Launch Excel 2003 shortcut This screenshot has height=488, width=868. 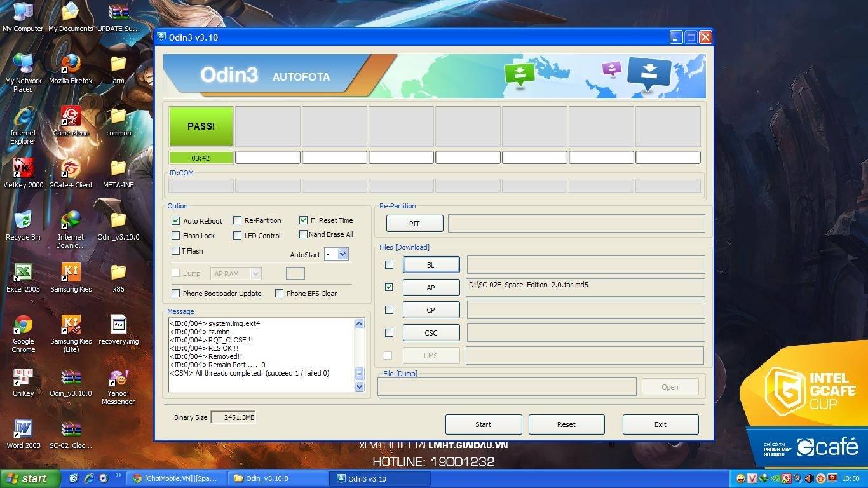[23, 277]
